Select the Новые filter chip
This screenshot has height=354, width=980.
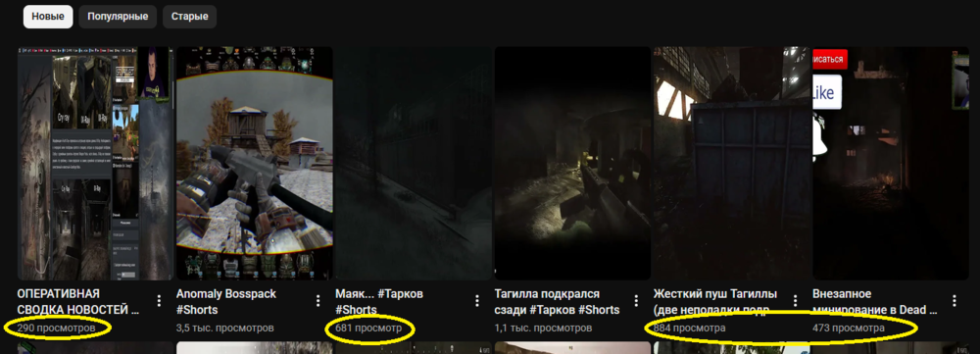(x=48, y=17)
